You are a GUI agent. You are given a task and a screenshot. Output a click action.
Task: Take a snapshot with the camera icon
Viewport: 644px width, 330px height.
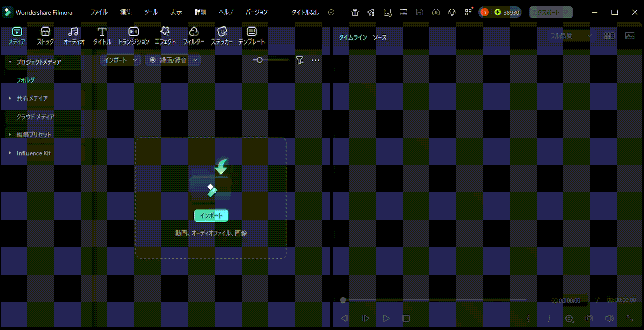pos(589,318)
